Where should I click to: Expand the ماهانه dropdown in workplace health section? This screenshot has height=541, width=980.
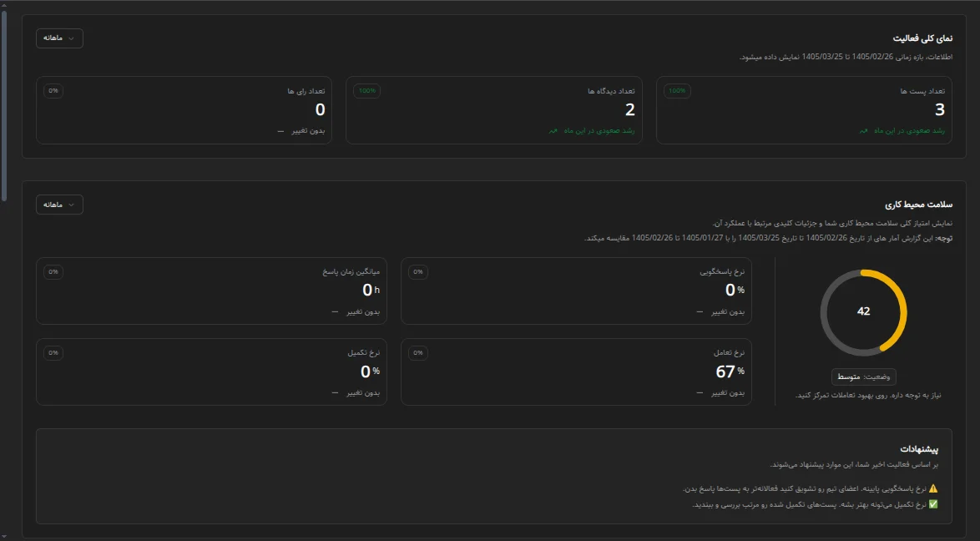(x=59, y=205)
